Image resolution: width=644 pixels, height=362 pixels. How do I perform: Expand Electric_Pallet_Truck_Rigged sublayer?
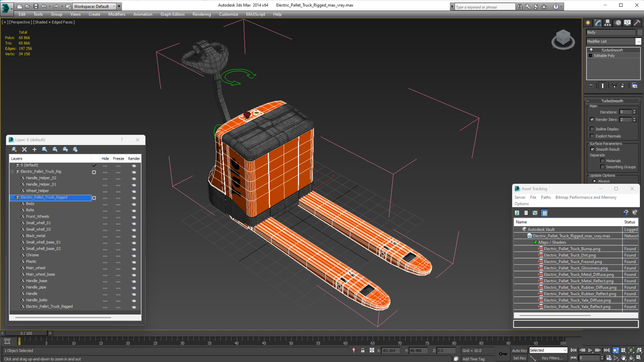click(12, 197)
